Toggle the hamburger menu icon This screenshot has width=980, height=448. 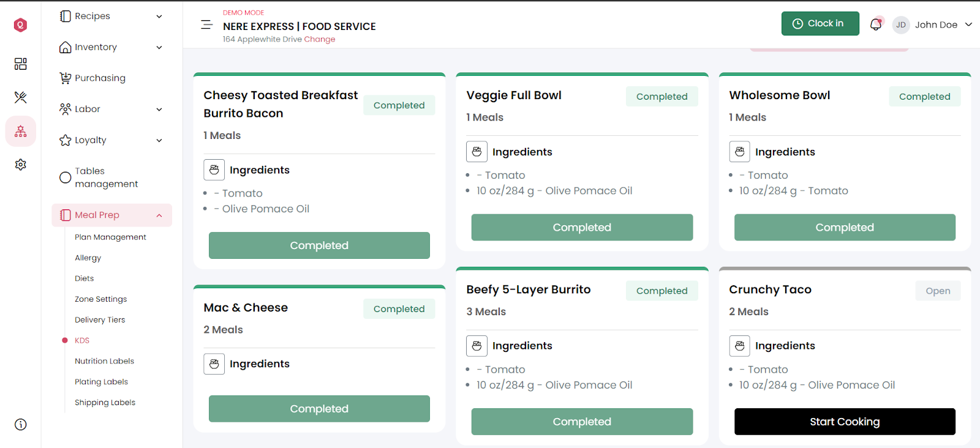(206, 24)
